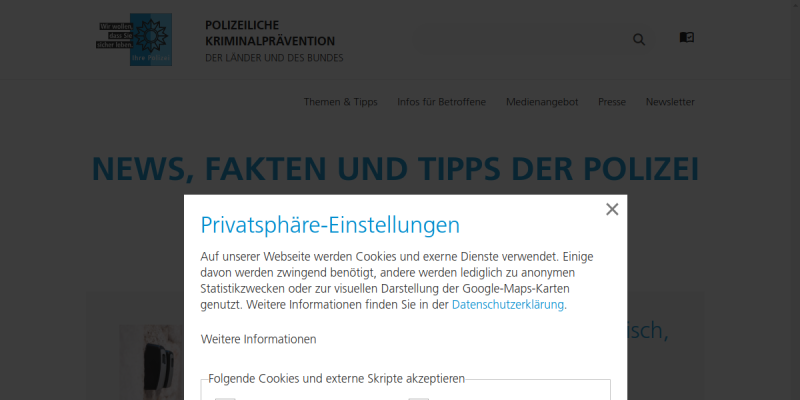Go to the Presse page
Image resolution: width=800 pixels, height=400 pixels.
[x=612, y=102]
